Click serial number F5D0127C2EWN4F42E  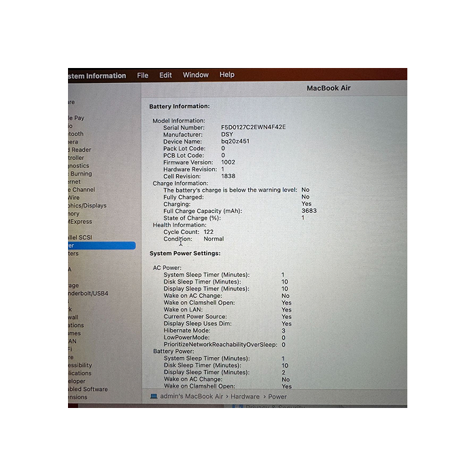[253, 127]
